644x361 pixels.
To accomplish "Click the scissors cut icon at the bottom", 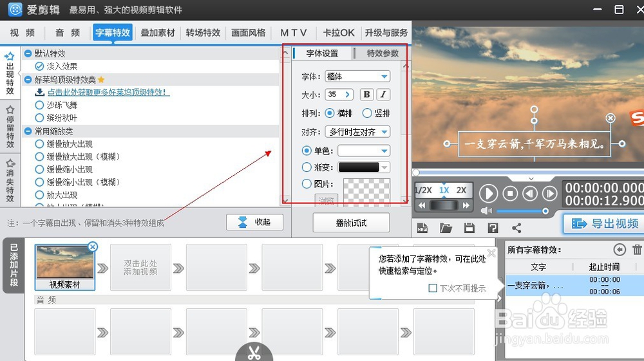I will tap(254, 353).
